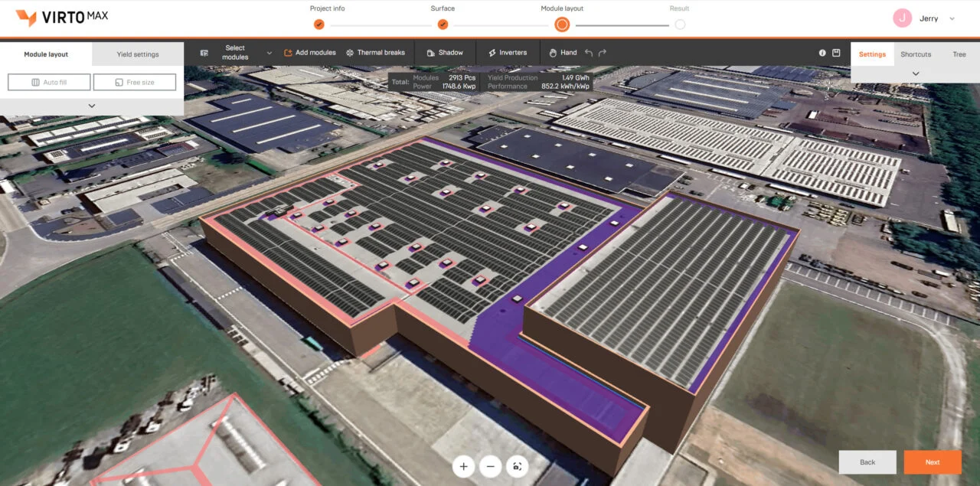Click the '1748.6 Kwp' power value
Screen dimensions: 980x486
(x=459, y=86)
